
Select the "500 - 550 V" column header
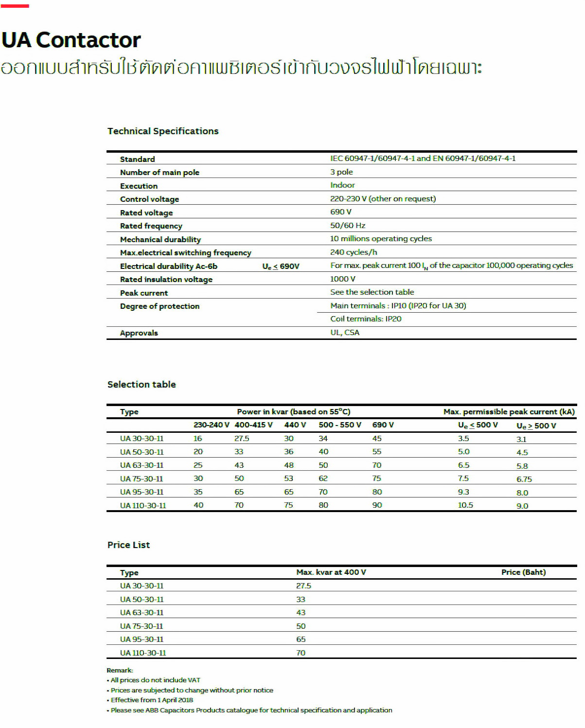click(340, 425)
